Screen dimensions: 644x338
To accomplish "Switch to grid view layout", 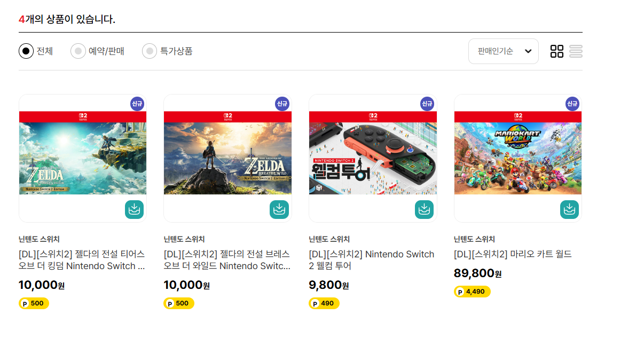I will pos(557,51).
